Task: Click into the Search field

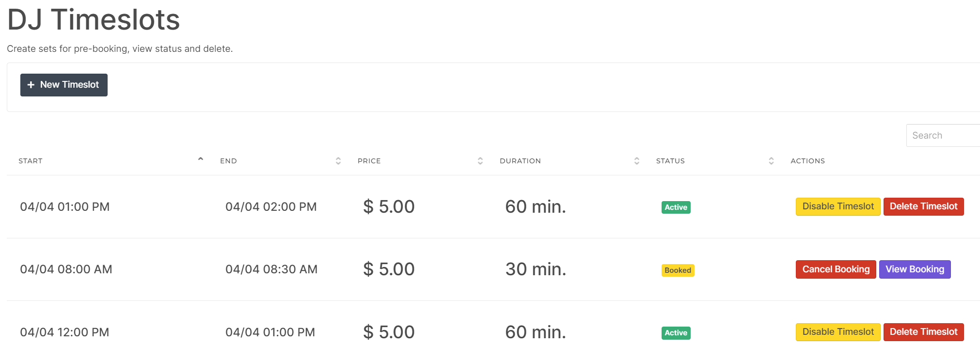Action: tap(943, 136)
